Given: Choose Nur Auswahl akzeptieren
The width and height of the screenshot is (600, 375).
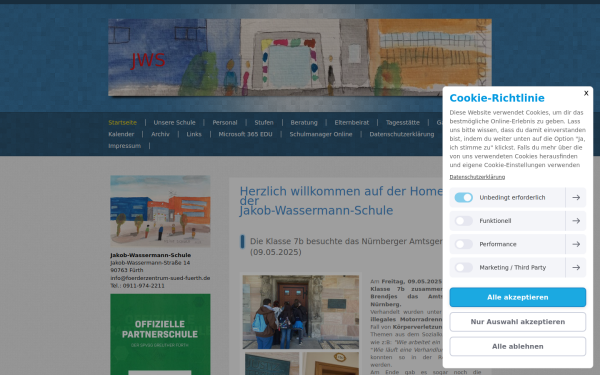Looking at the screenshot, I should 517,322.
